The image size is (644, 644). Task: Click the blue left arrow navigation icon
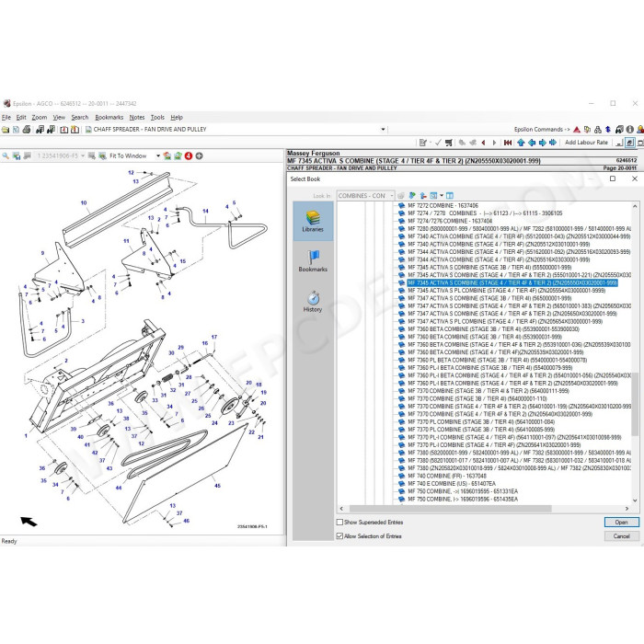pos(532,143)
